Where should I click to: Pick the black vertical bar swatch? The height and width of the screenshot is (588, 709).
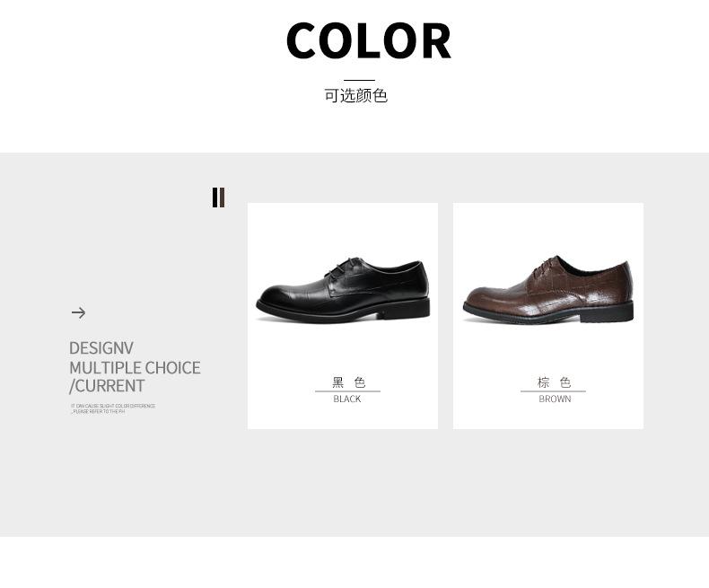(215, 197)
